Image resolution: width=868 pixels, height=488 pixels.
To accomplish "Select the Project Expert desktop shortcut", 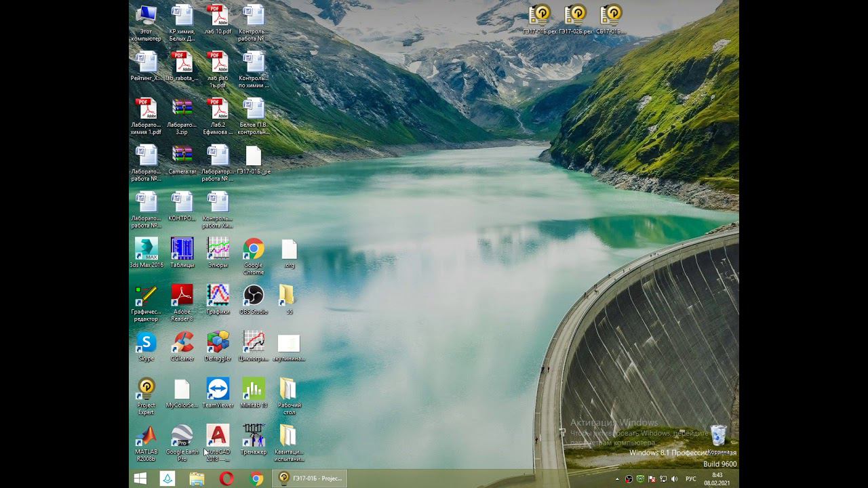I will [x=146, y=396].
